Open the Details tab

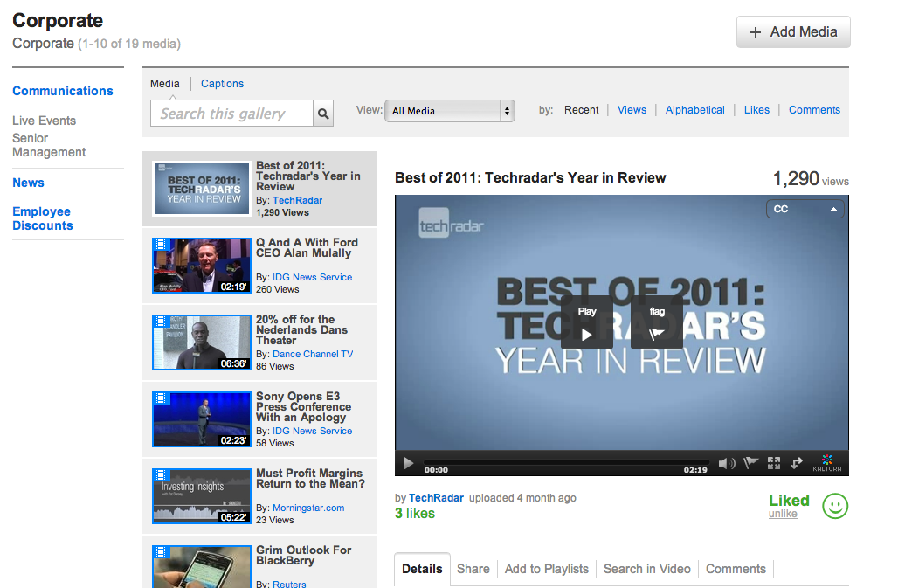422,569
